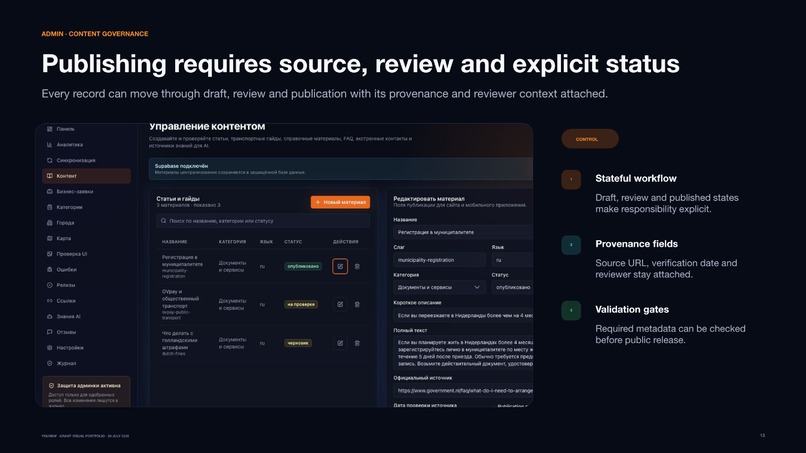806x453 pixels.
Task: Delete the OVpay и общественный транспорт article
Action: (x=357, y=304)
